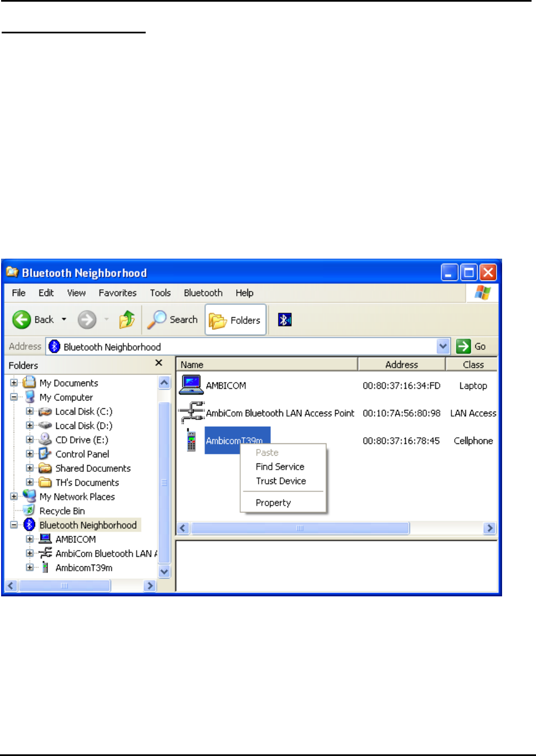
Task: Open the Favorites menu
Action: tap(117, 293)
